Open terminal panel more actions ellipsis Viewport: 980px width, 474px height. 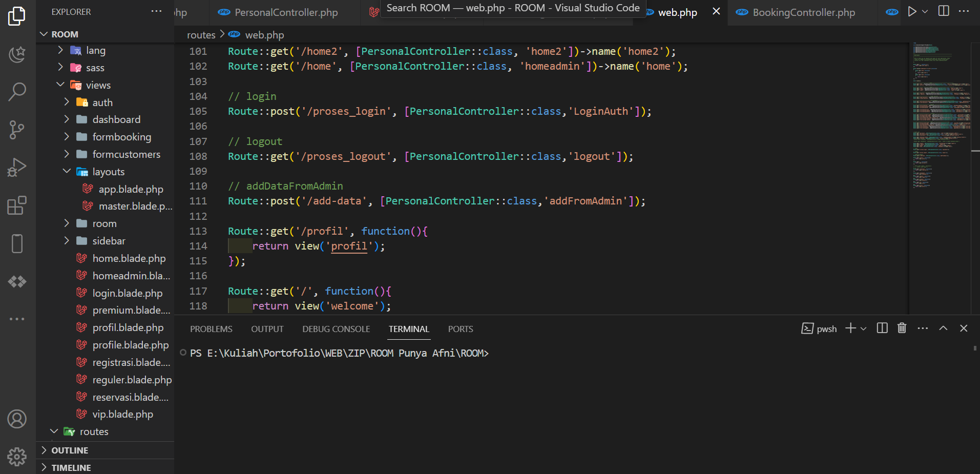(923, 328)
